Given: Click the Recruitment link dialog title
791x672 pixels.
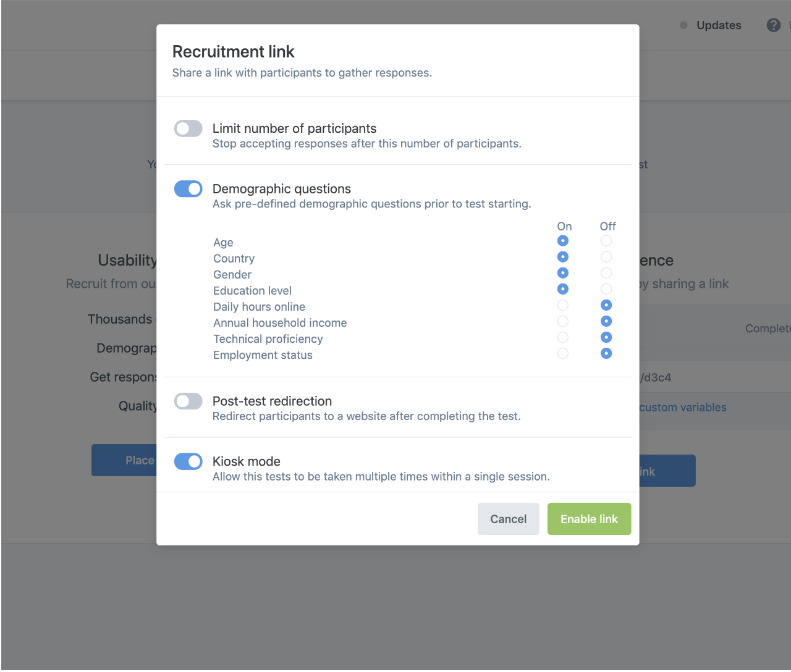Looking at the screenshot, I should (x=234, y=52).
